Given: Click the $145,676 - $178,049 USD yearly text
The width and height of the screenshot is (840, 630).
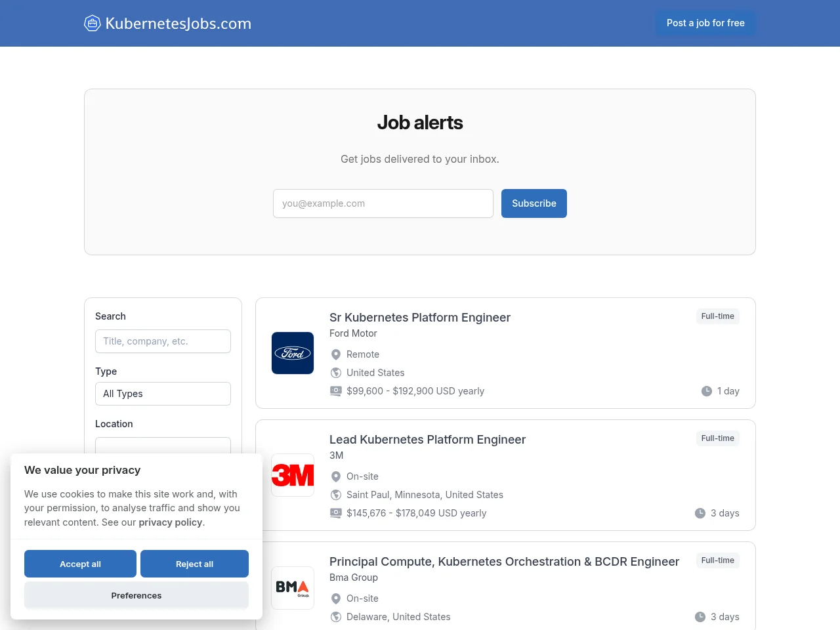Looking at the screenshot, I should (417, 513).
